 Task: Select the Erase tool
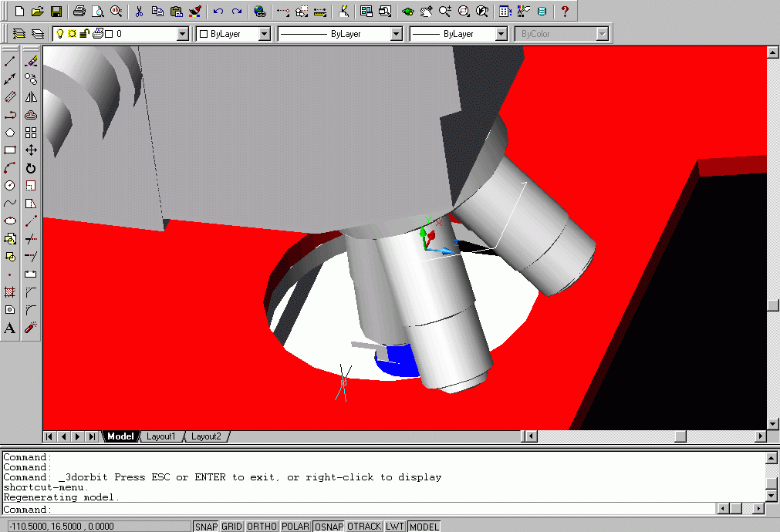pos(31,61)
